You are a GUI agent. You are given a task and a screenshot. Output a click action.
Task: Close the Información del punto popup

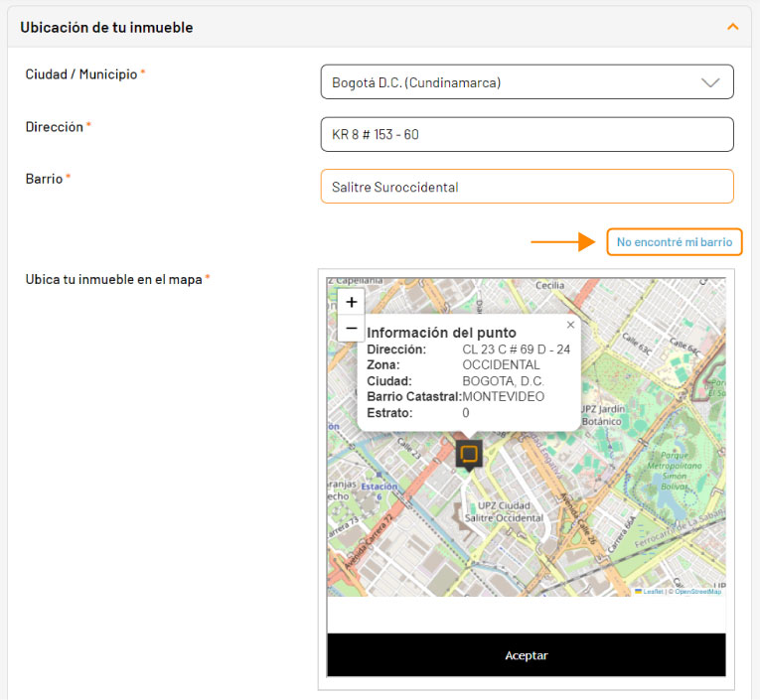570,325
